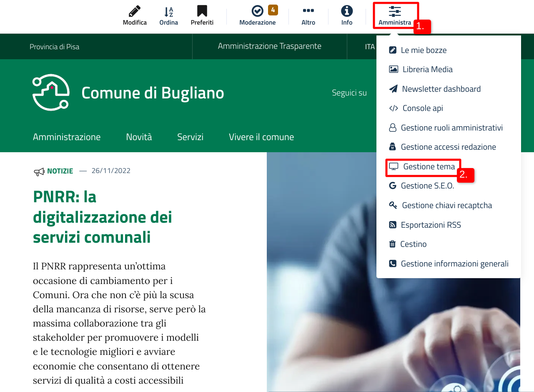Open Libreria Media menu entry
534x392 pixels.
427,69
